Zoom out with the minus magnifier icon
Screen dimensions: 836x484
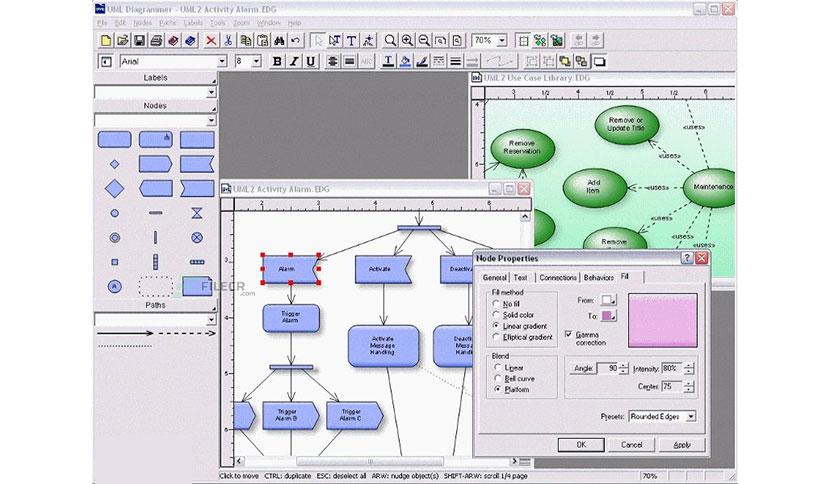click(424, 41)
